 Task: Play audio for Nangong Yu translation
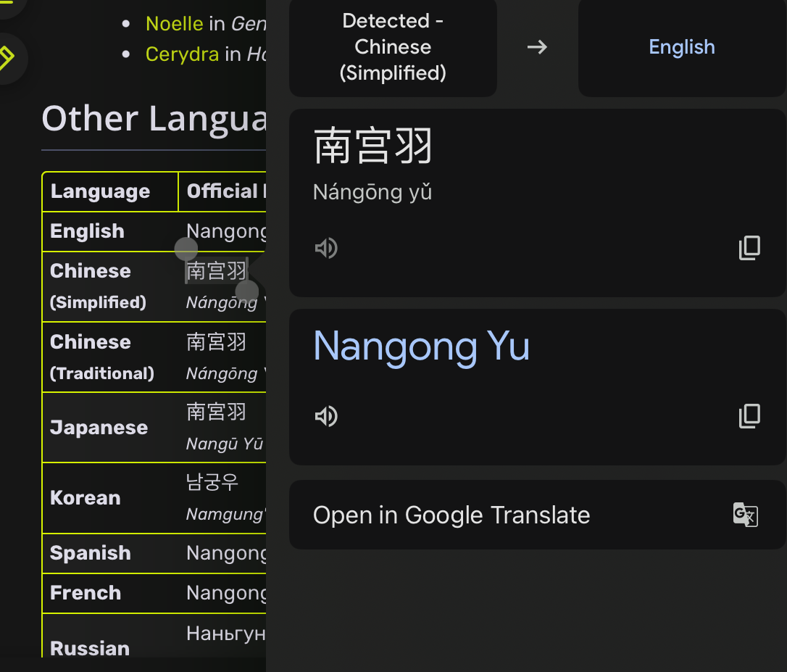[x=326, y=416]
